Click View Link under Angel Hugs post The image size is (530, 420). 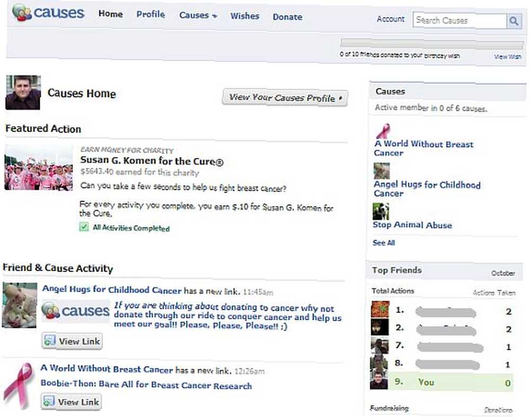point(72,341)
